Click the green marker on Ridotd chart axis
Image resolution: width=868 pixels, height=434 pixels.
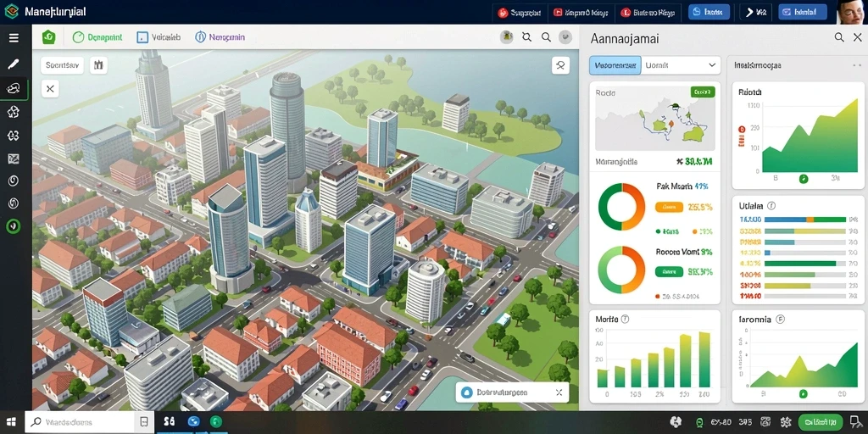point(804,178)
